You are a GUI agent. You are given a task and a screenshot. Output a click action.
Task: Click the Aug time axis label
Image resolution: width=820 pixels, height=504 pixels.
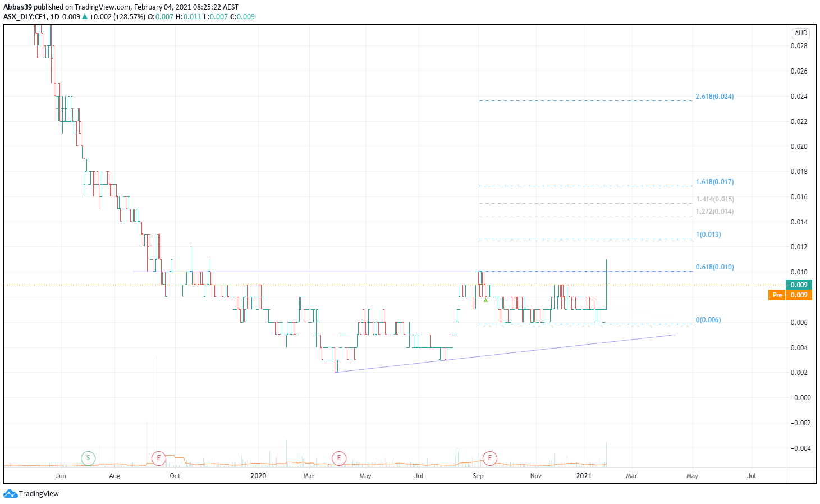click(x=114, y=476)
